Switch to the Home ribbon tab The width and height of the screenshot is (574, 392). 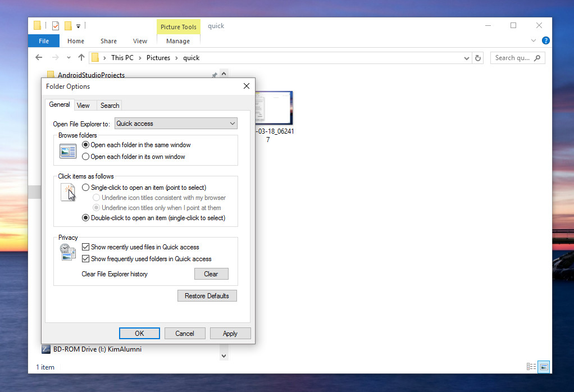tap(76, 41)
